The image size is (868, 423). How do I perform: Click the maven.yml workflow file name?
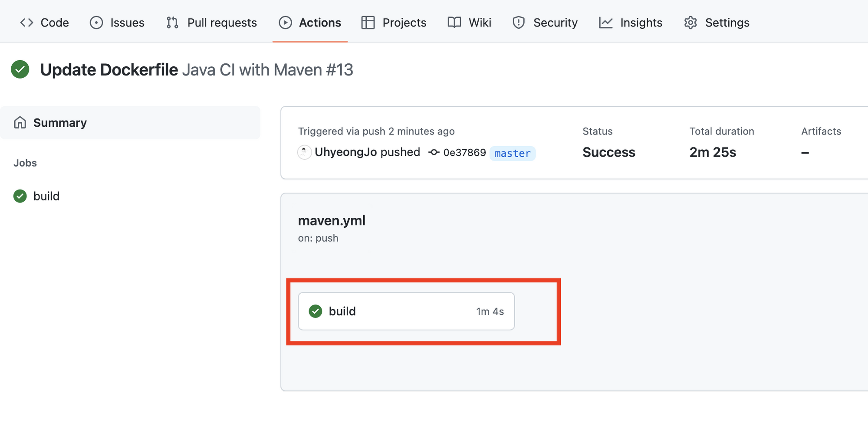pos(332,221)
